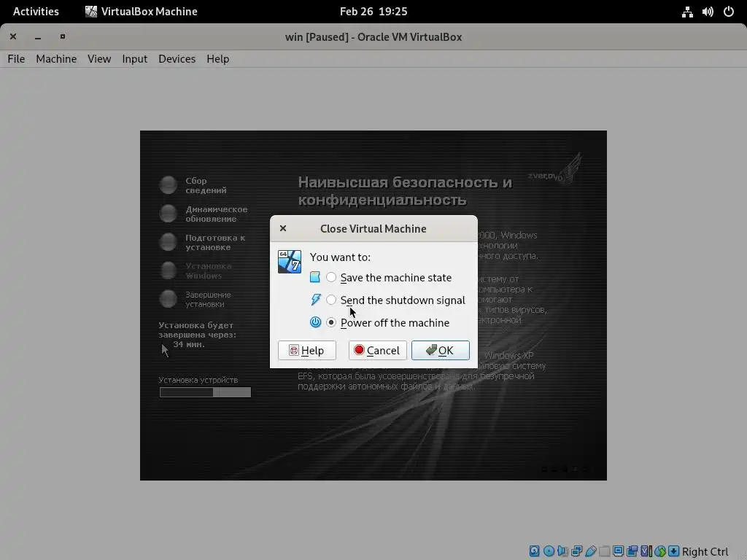
Task: Open the File menu
Action: (x=16, y=58)
